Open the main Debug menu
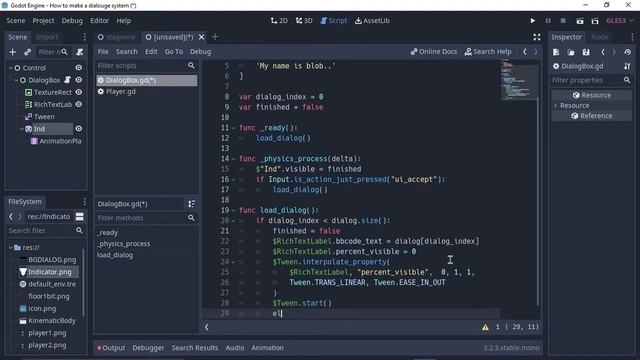The image size is (640, 360). point(72,20)
